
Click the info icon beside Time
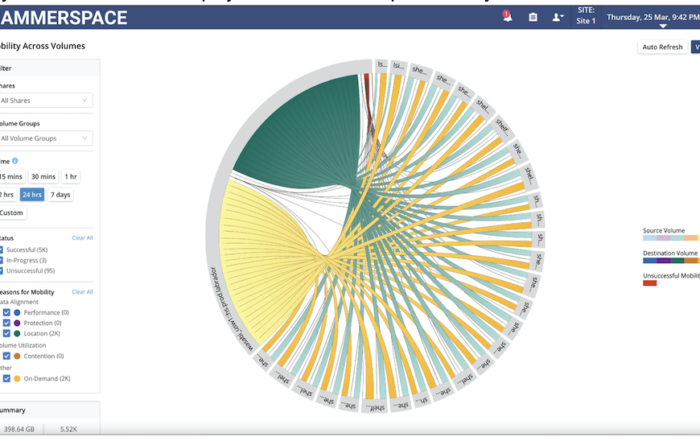(x=15, y=160)
